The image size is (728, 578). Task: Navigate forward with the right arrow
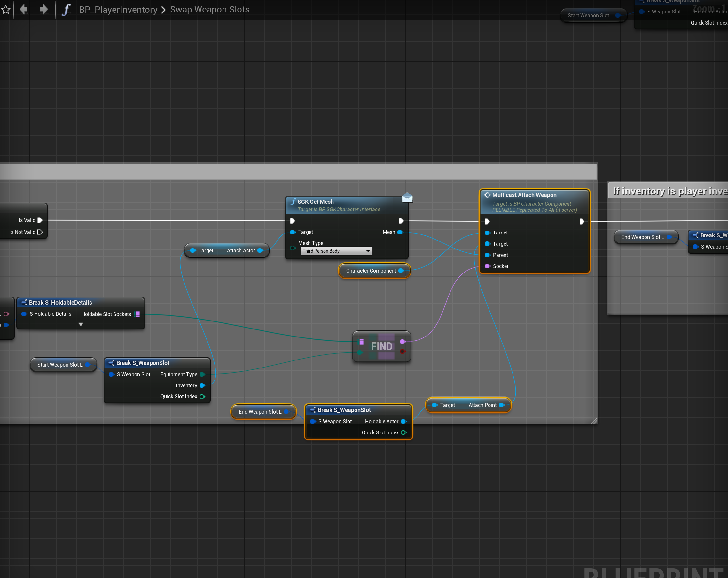(x=43, y=9)
